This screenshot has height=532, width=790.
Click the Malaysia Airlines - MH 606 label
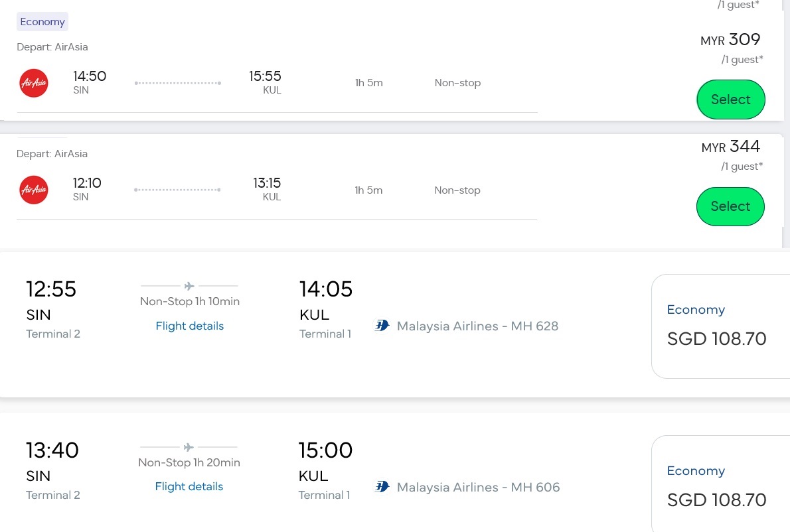point(478,487)
